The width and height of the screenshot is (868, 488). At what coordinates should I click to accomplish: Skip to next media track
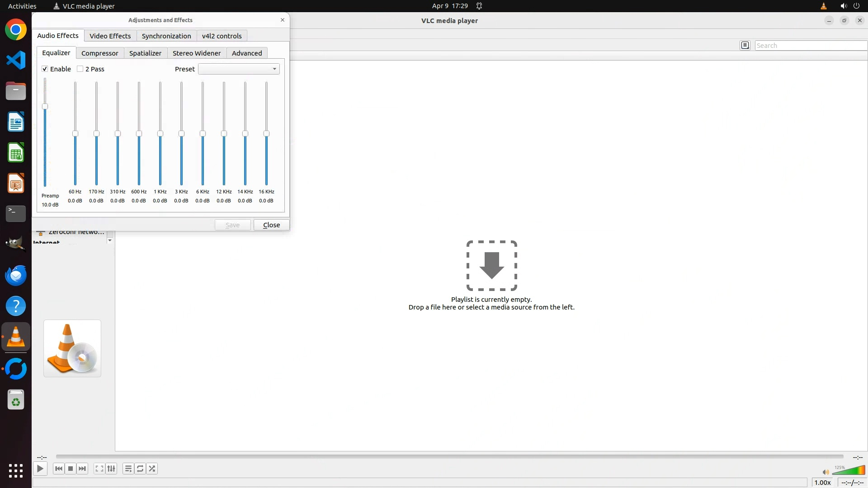pyautogui.click(x=82, y=469)
